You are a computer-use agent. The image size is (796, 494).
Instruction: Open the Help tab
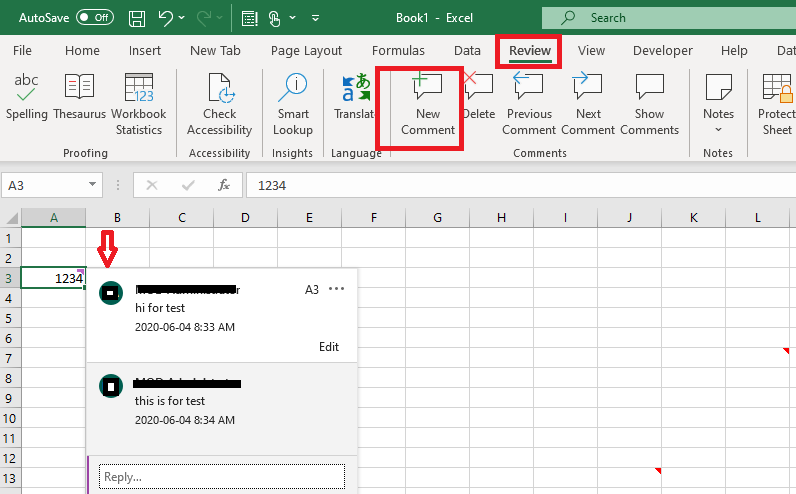734,51
